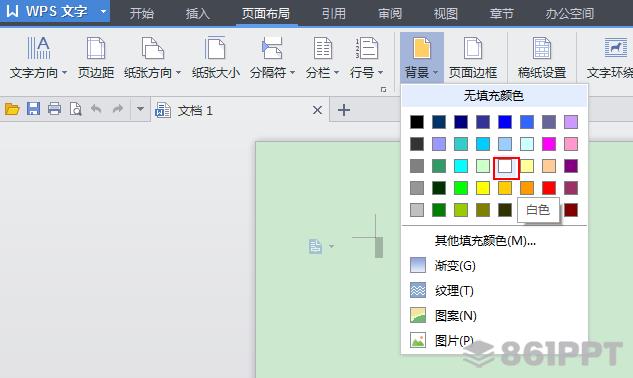Save the document with the floppy disk icon

point(34,109)
